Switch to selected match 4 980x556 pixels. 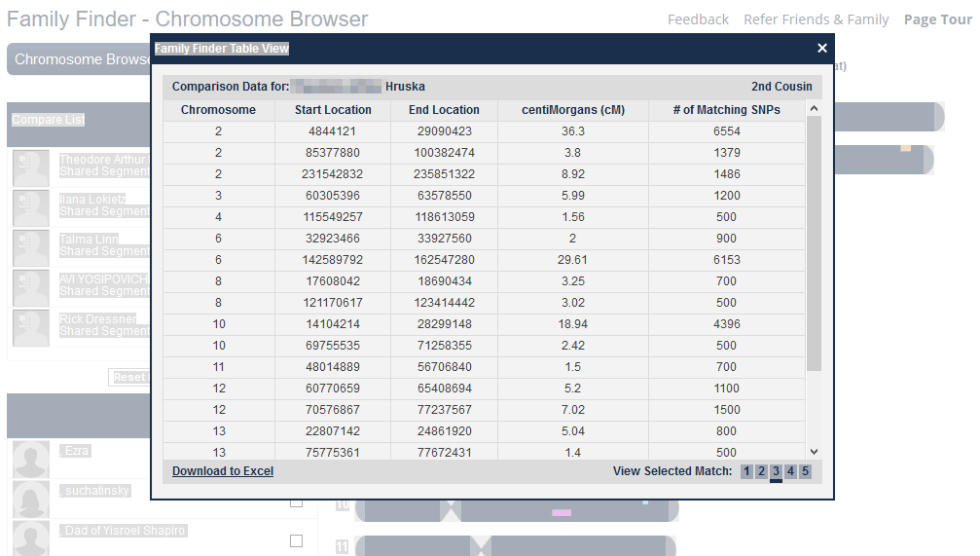(x=790, y=471)
